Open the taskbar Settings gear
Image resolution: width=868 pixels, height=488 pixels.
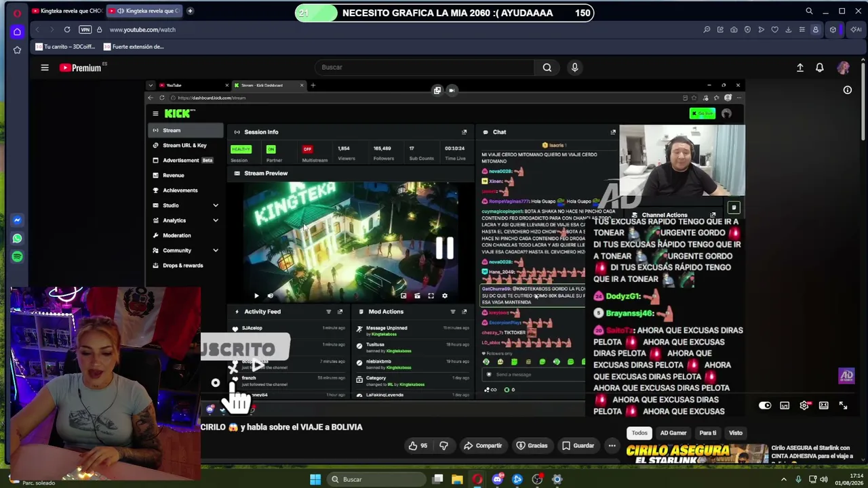557,480
